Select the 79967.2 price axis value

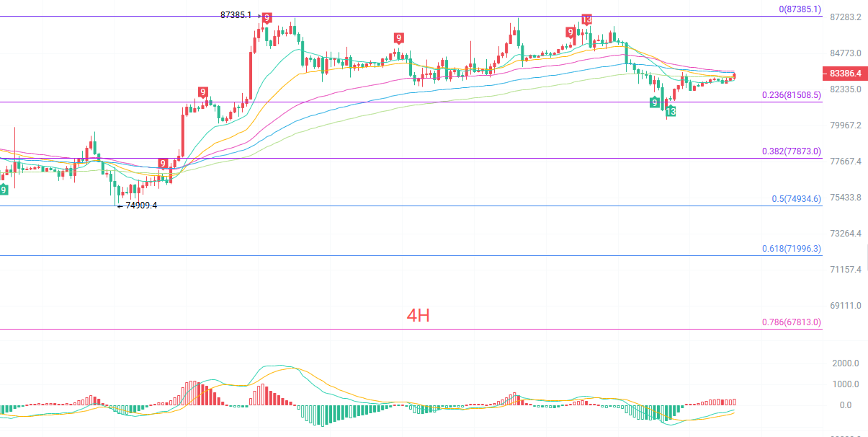(x=846, y=125)
